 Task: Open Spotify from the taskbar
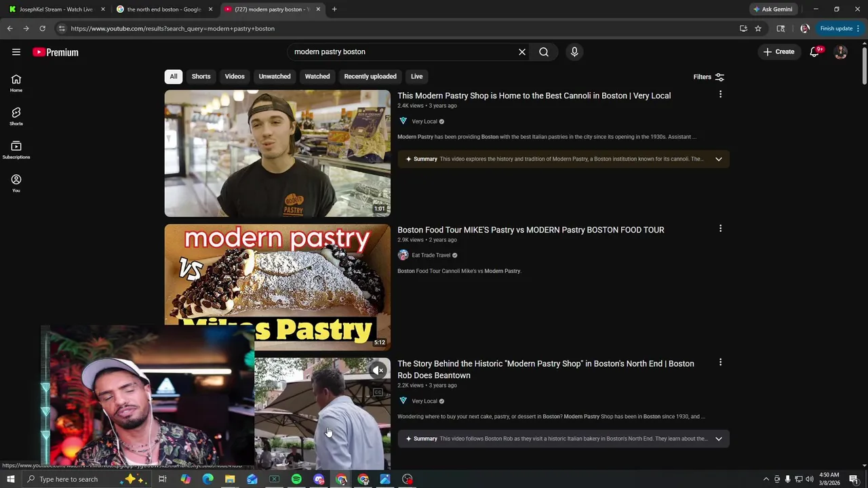coord(296,479)
